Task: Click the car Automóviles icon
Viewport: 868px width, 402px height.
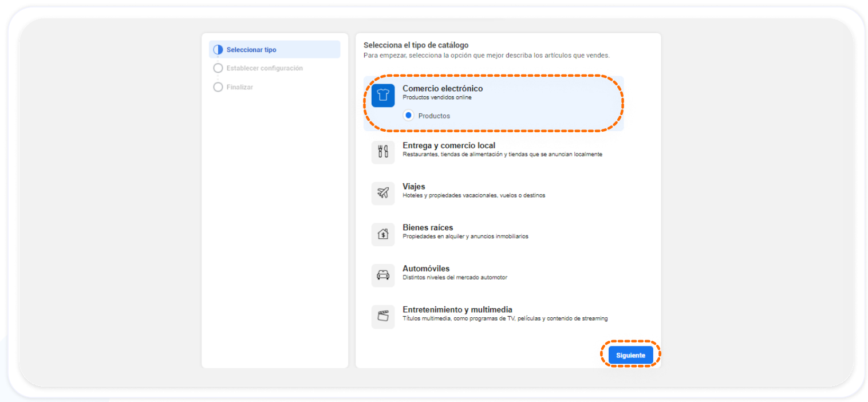Action: [382, 275]
